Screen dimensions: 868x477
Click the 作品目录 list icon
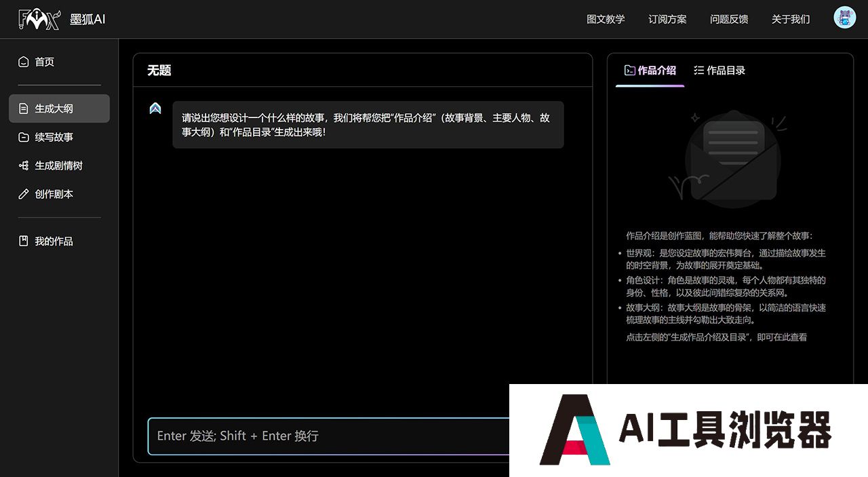click(x=698, y=70)
